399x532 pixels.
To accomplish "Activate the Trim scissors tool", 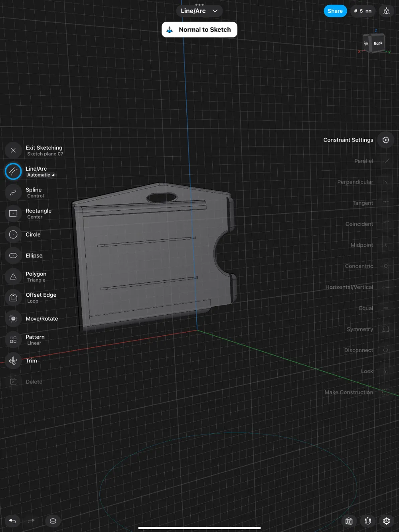I will (x=13, y=361).
